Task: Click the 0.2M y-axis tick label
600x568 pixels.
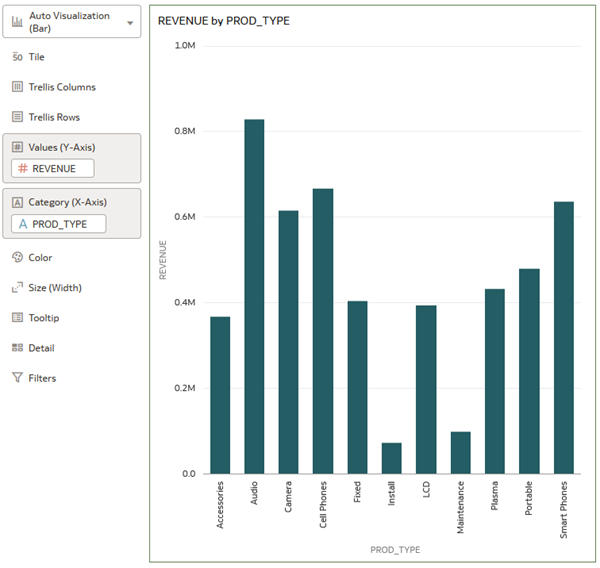Action: click(x=185, y=388)
